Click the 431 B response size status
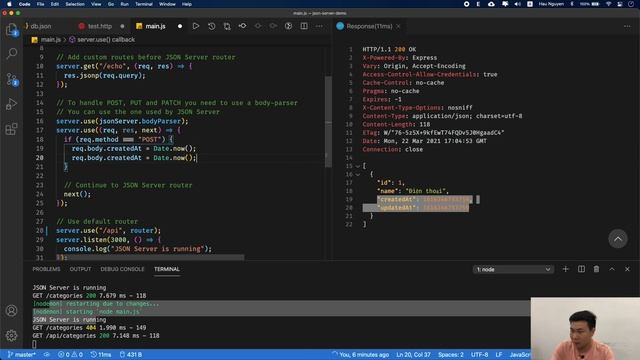 (x=131, y=354)
